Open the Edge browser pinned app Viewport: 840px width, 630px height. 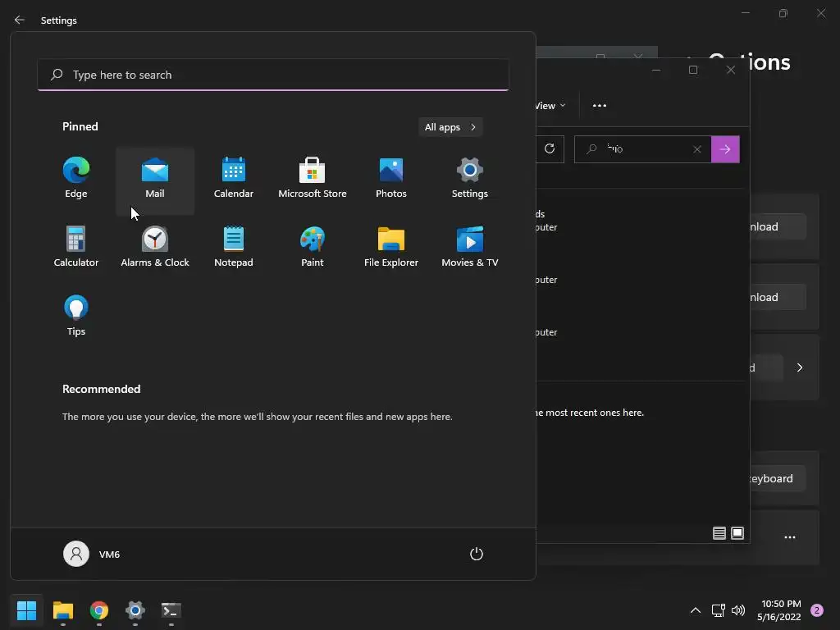point(76,178)
